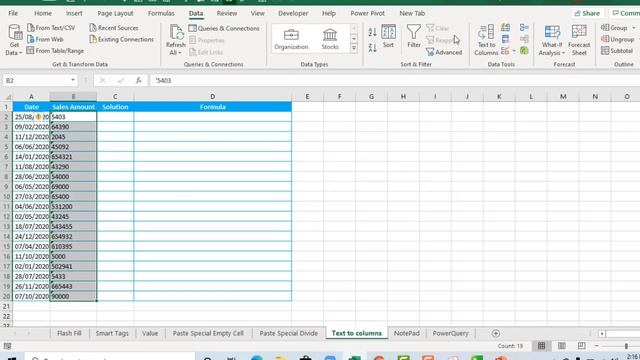Image resolution: width=640 pixels, height=360 pixels.
Task: Sort A to Z ascending
Action: 372,32
